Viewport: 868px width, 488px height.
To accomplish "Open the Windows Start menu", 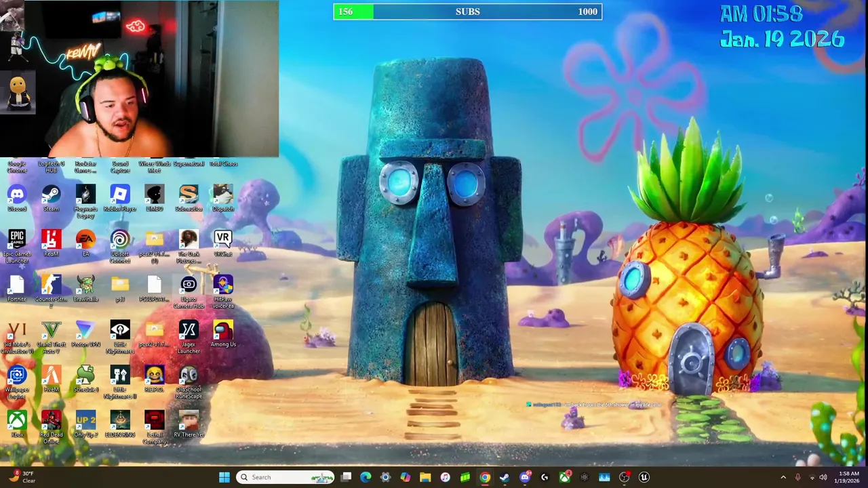I will 224,477.
